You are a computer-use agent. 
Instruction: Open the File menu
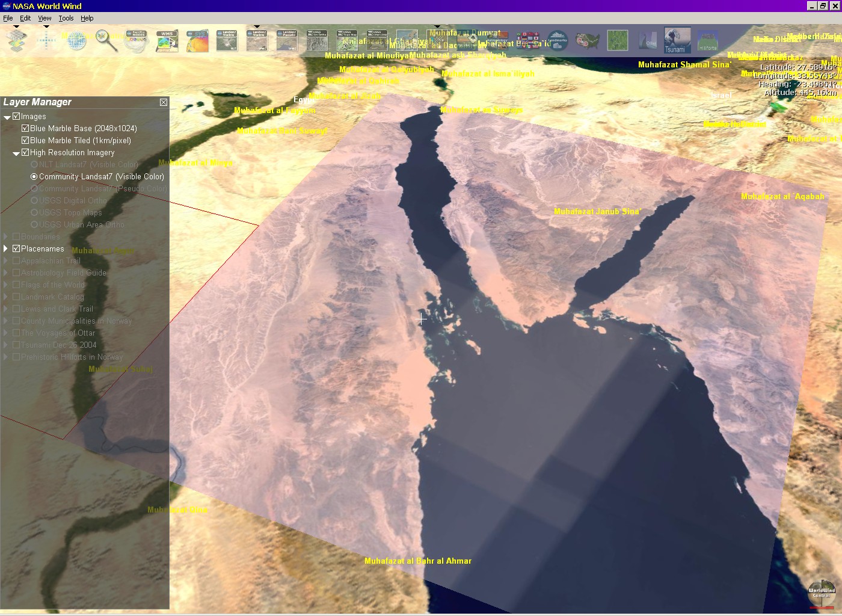pos(8,18)
